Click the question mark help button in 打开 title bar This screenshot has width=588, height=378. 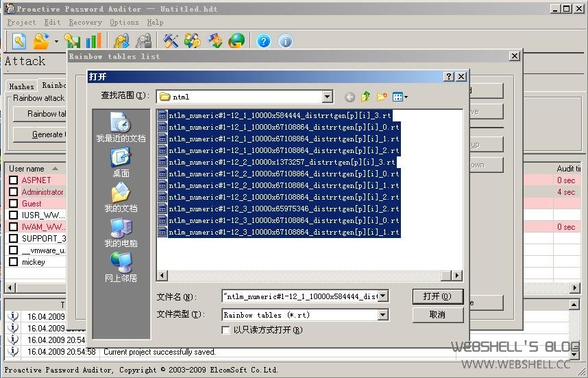click(x=448, y=77)
